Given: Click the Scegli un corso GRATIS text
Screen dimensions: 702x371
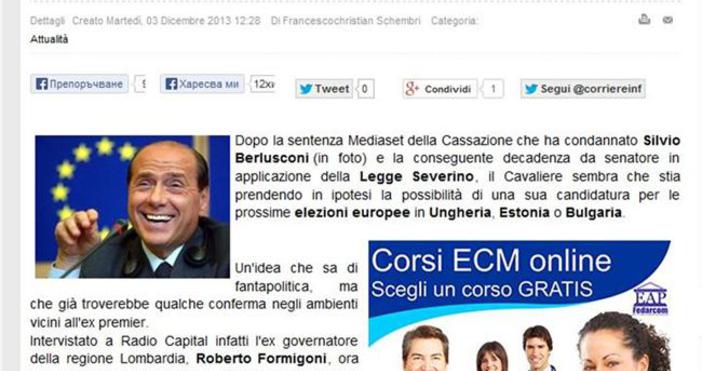Looking at the screenshot, I should [x=482, y=290].
